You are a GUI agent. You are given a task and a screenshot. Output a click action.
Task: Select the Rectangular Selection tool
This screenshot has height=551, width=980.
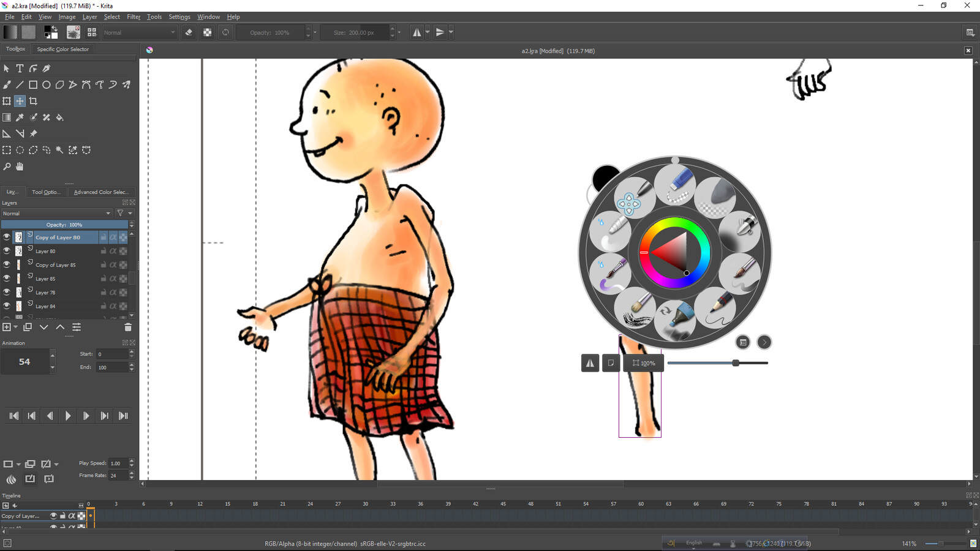coord(7,150)
